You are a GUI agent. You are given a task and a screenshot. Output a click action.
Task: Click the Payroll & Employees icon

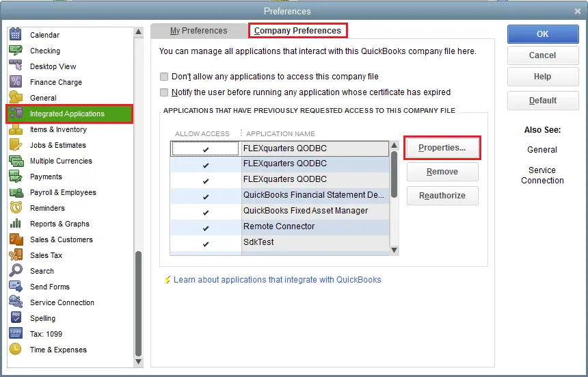click(16, 192)
